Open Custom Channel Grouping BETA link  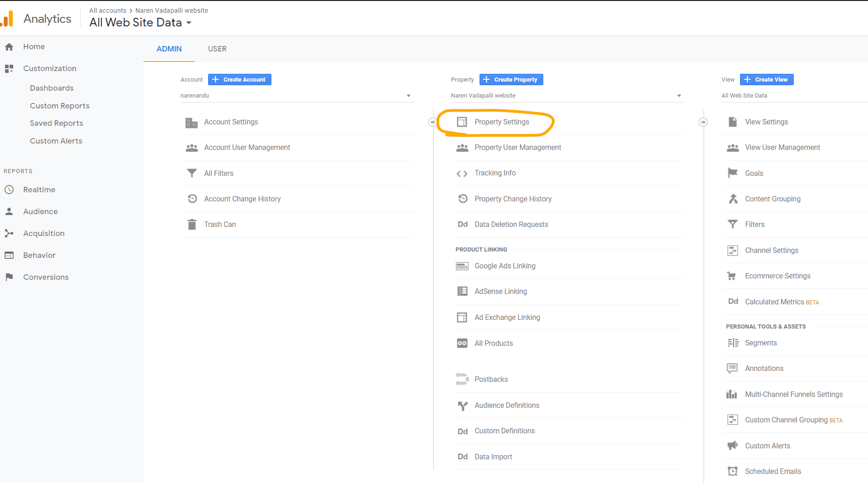pos(794,420)
